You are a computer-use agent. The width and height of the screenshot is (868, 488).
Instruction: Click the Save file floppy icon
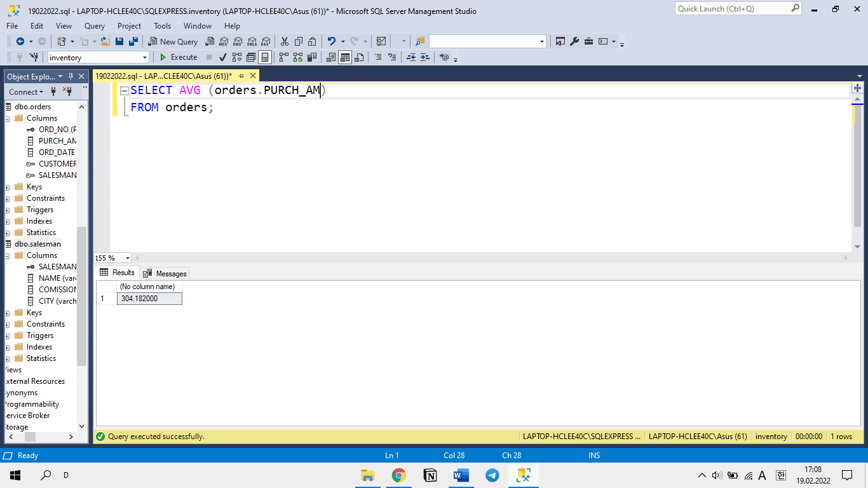tap(119, 41)
